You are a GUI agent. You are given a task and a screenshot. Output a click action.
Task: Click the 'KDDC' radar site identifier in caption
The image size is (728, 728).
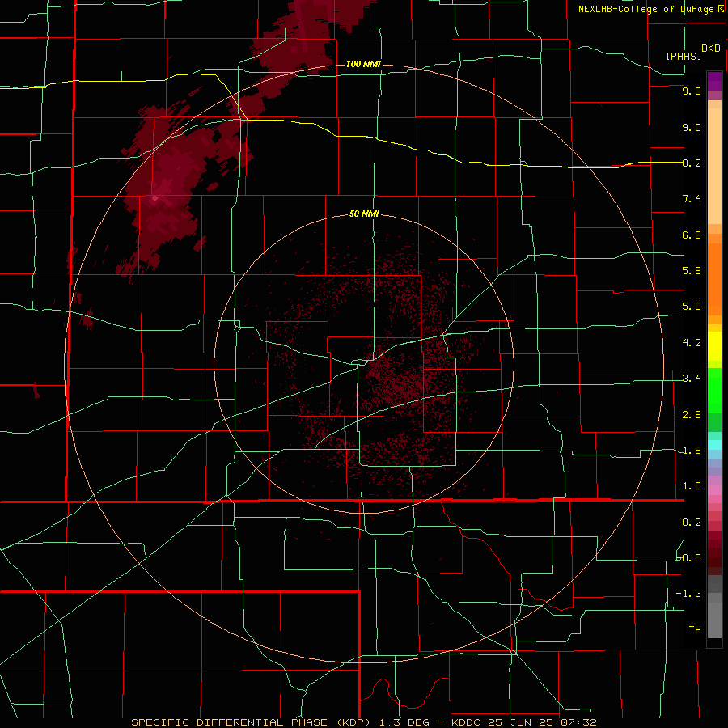[x=466, y=722]
